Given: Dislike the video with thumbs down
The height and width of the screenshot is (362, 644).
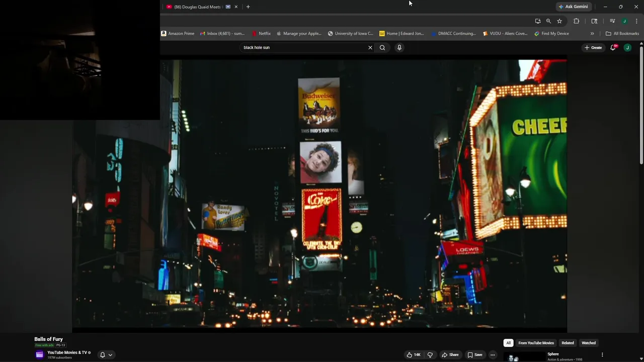Looking at the screenshot, I should pyautogui.click(x=430, y=355).
